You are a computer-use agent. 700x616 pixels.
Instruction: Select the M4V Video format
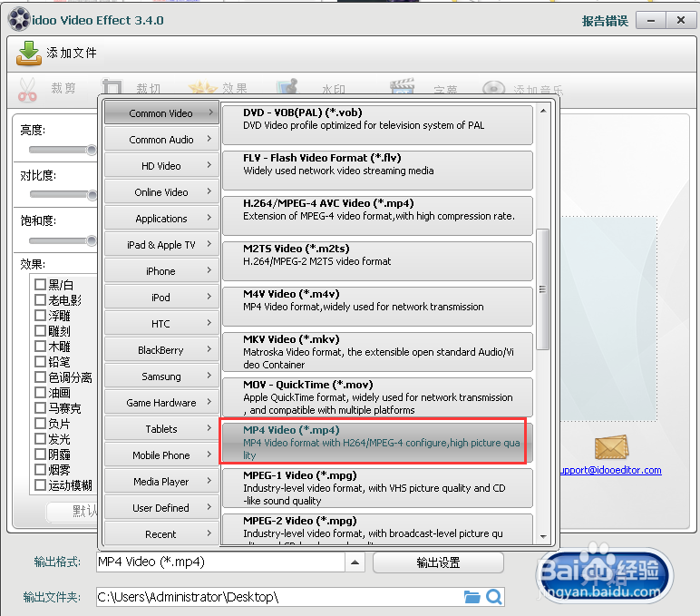tap(377, 307)
